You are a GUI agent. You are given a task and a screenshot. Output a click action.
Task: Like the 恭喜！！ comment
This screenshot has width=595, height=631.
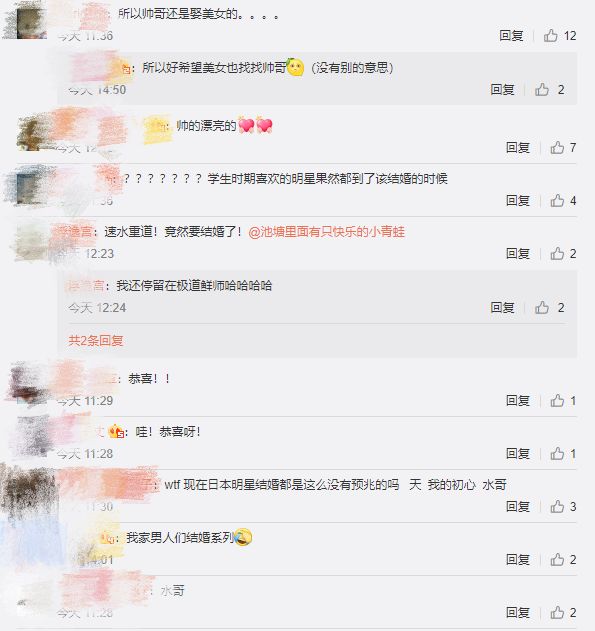[x=557, y=400]
